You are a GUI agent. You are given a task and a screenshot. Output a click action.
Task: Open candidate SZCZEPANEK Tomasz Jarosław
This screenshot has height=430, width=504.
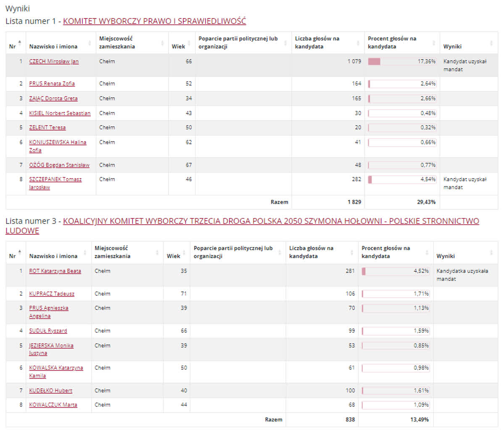pyautogui.click(x=55, y=179)
